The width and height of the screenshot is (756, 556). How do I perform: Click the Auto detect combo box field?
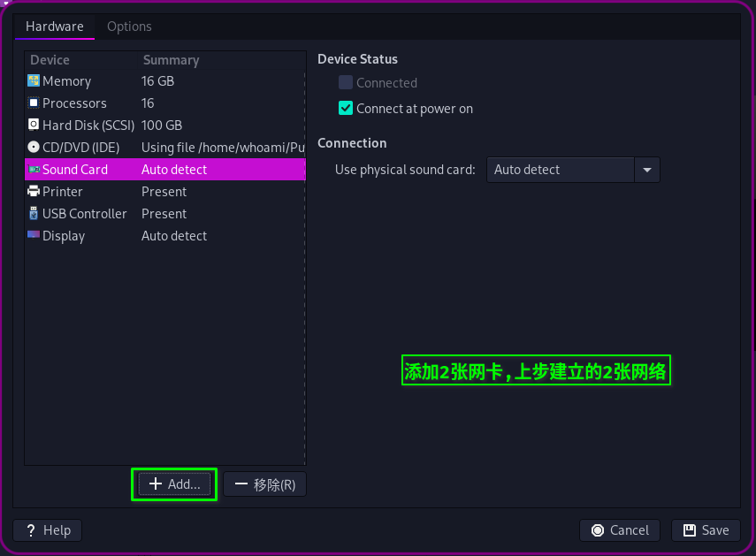(561, 170)
